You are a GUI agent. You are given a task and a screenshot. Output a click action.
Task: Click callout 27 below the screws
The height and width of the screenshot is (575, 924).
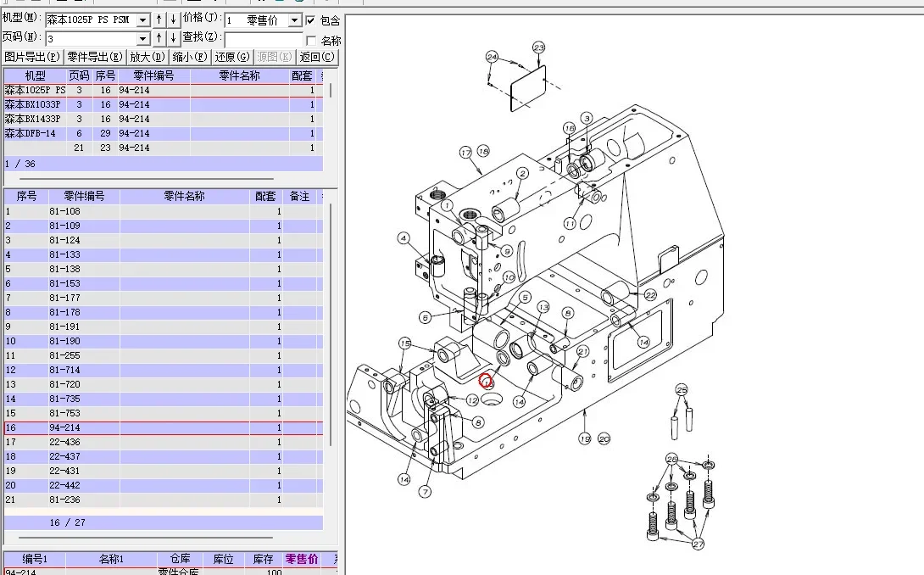click(699, 544)
